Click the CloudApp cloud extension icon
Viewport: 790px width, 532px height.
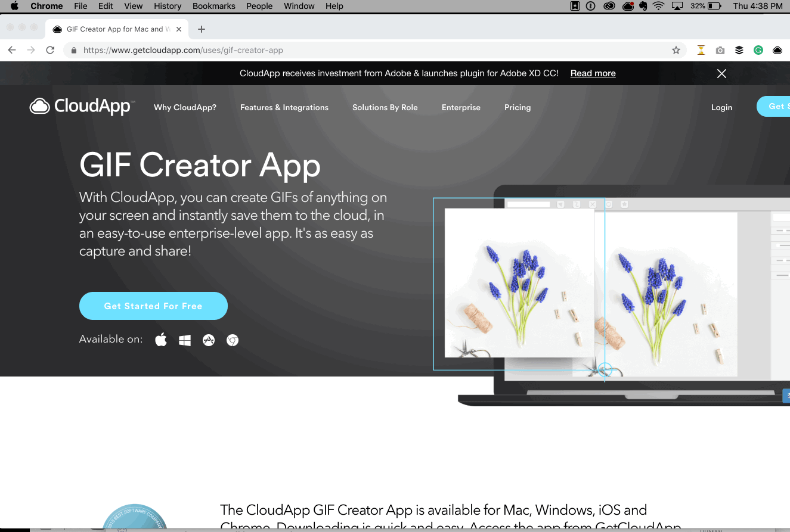[x=777, y=50]
